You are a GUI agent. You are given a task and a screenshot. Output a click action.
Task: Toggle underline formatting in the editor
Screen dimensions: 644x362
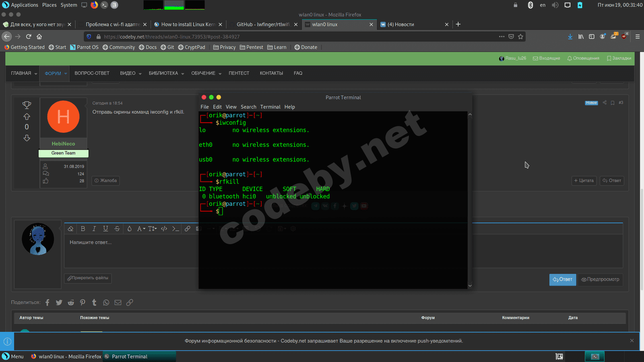[x=105, y=228]
